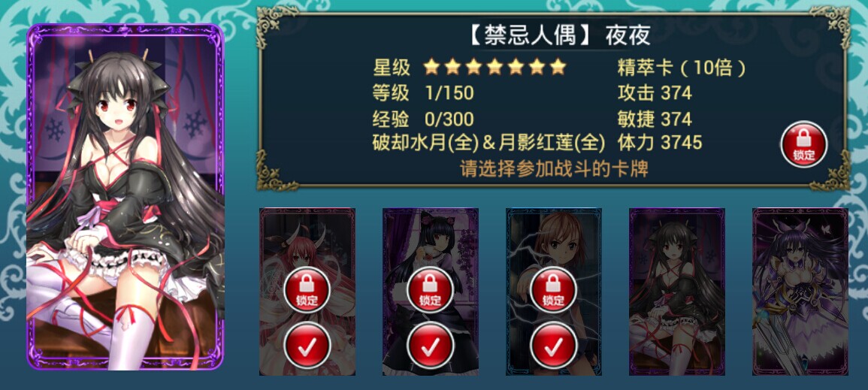Select the 等级 1/150 level text
This screenshot has width=868, height=390.
[x=424, y=93]
